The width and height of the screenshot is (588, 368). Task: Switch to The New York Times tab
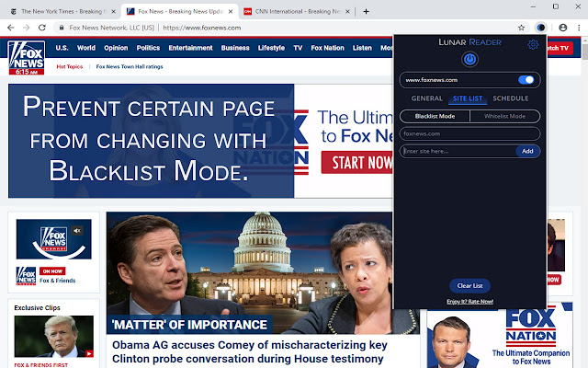62,12
